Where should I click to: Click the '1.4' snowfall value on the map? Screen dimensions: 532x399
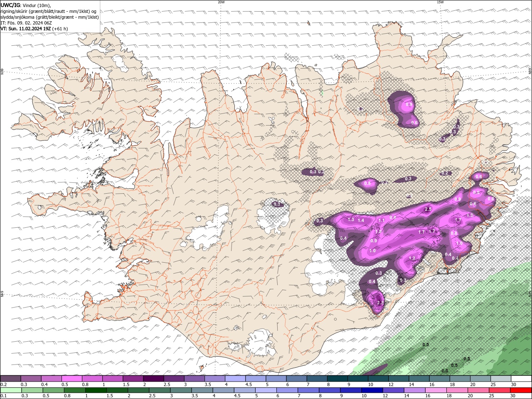pyautogui.click(x=361, y=220)
